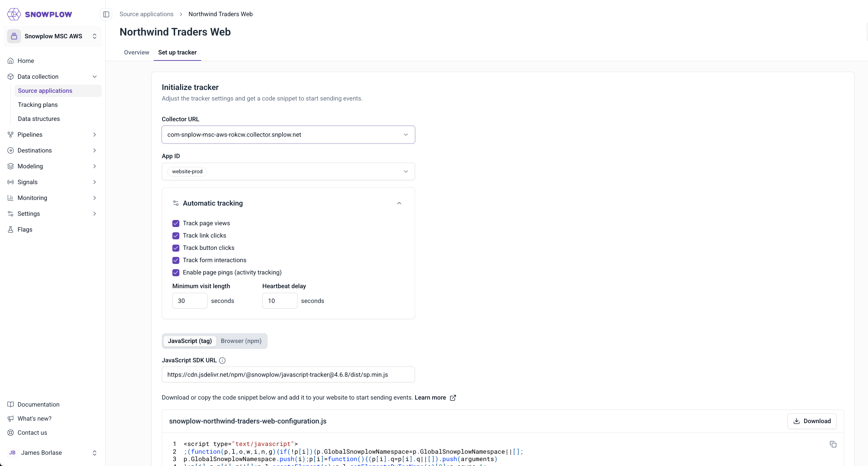The width and height of the screenshot is (868, 466).
Task: Click the JavaScript SDK URL info icon
Action: click(222, 361)
